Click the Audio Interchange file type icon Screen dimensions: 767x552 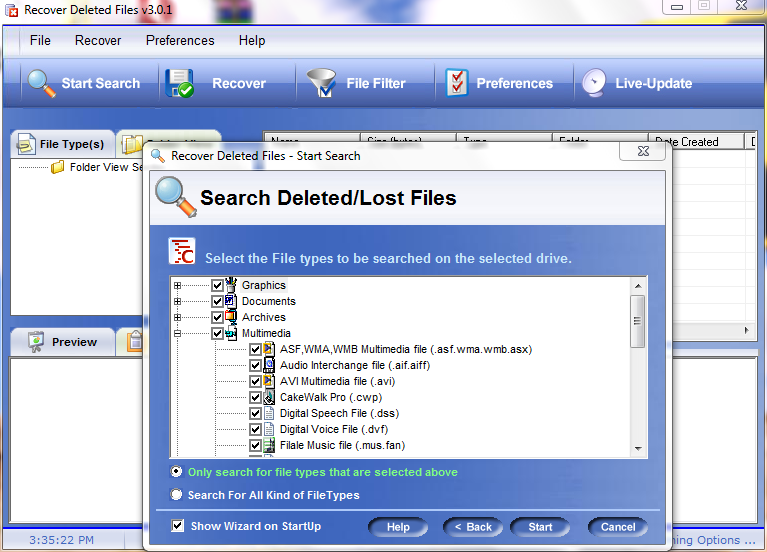point(269,365)
